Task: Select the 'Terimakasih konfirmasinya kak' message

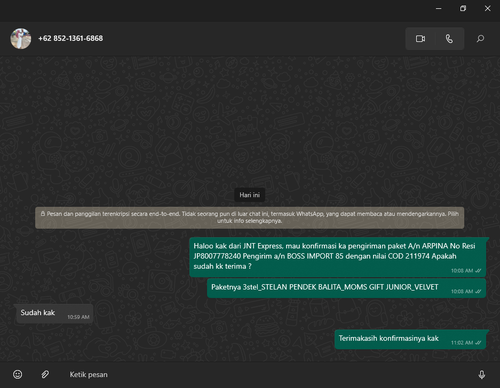Action: 410,339
